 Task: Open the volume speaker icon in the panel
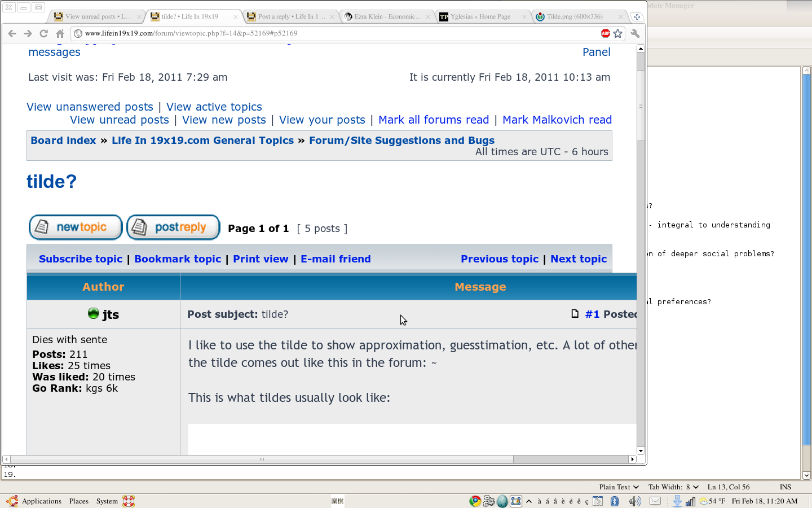634,501
